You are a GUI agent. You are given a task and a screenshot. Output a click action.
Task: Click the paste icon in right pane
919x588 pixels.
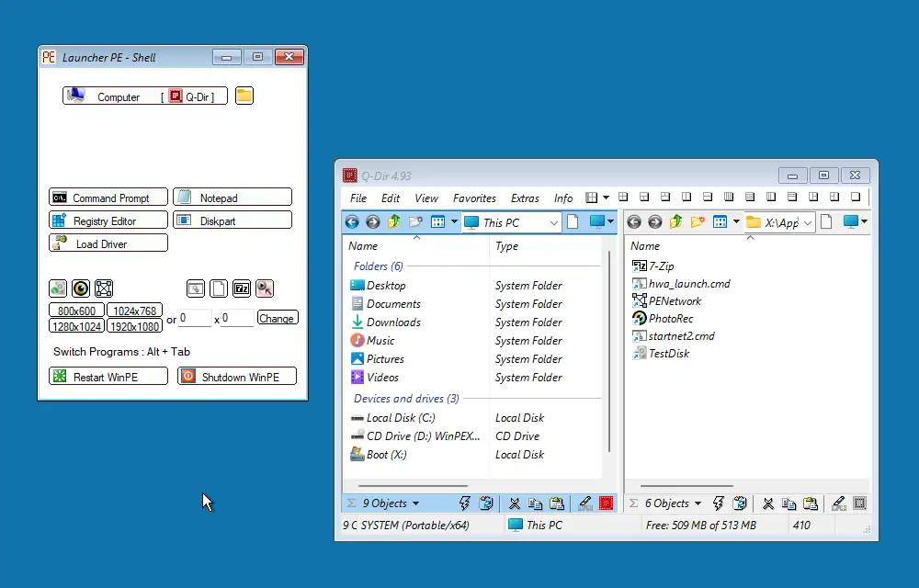coord(810,503)
